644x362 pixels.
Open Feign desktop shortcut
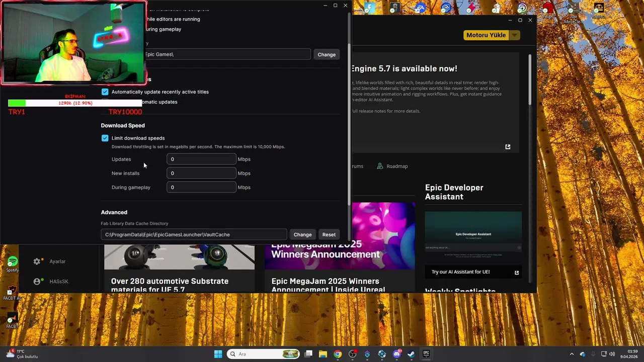547,11
